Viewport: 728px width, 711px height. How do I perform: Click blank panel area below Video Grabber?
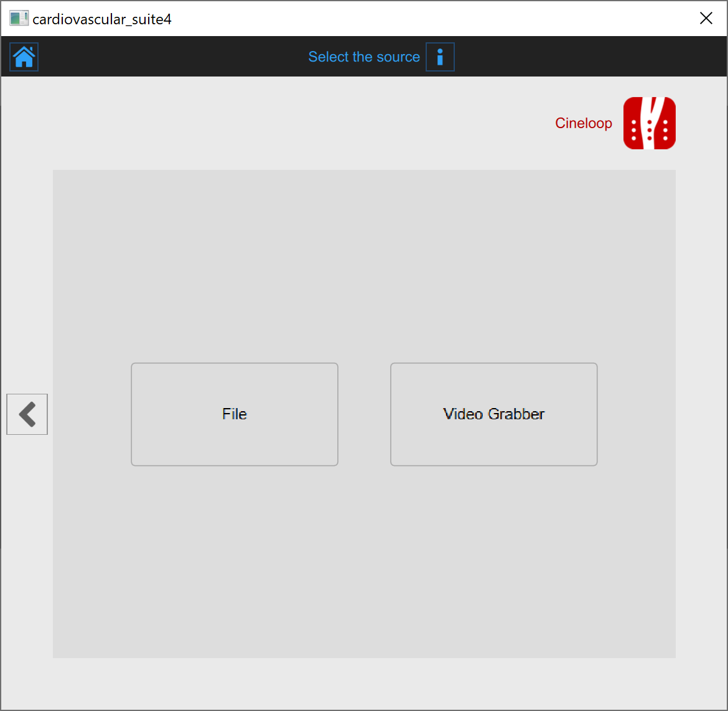tap(493, 560)
